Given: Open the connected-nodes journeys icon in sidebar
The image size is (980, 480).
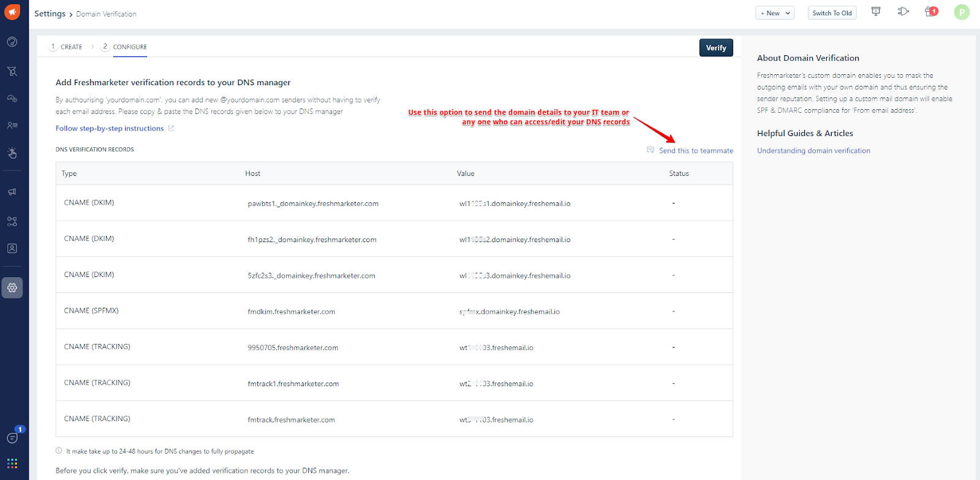Looking at the screenshot, I should tap(12, 221).
